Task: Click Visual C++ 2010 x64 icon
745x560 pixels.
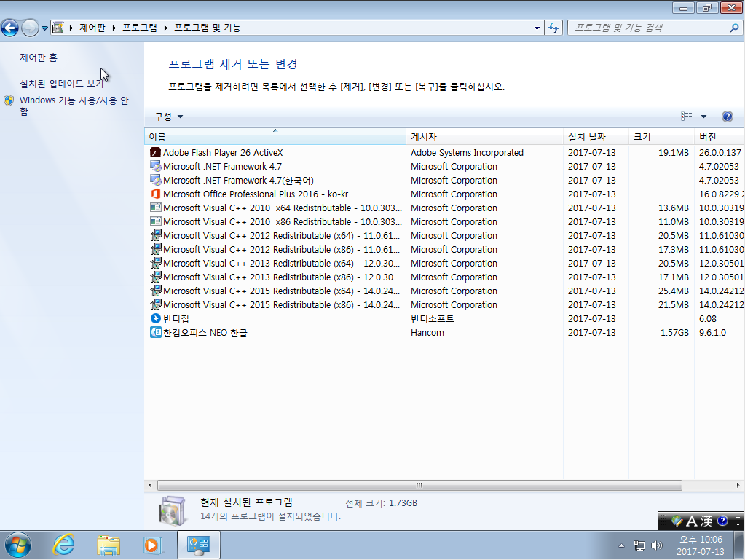Action: coord(155,208)
